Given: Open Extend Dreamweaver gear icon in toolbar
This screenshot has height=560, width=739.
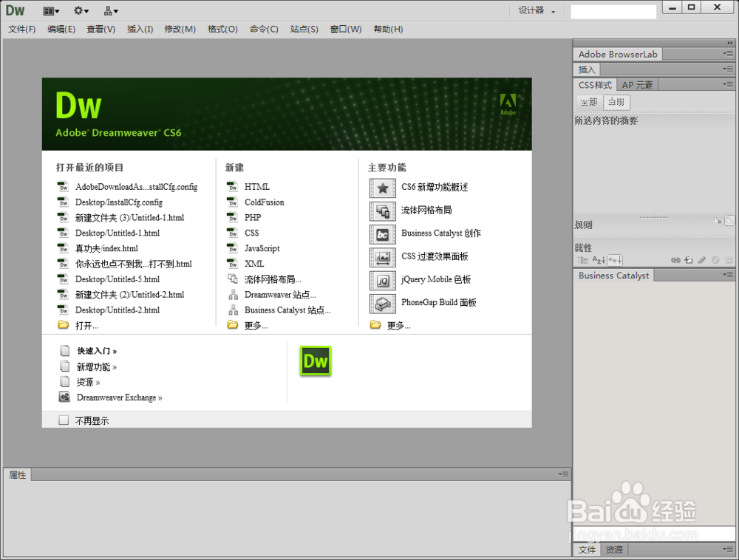Looking at the screenshot, I should 80,10.
